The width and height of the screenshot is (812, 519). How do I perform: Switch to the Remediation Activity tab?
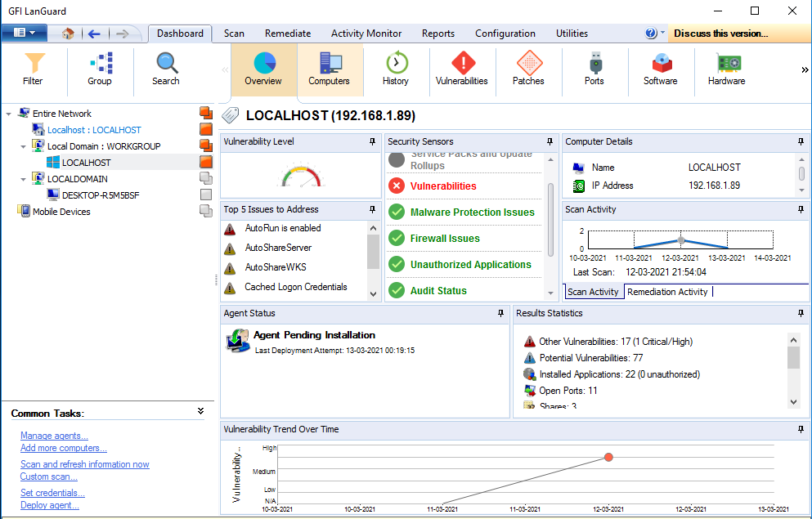pyautogui.click(x=667, y=292)
